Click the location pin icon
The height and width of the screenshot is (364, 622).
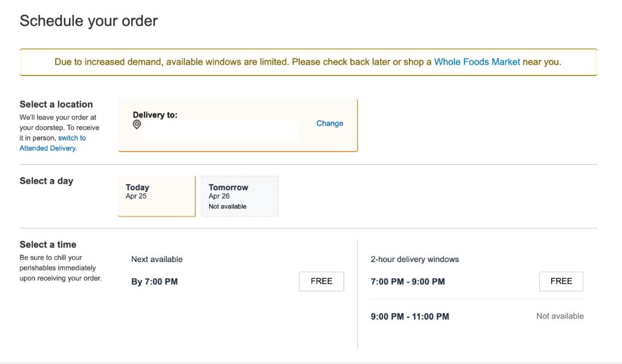pos(136,124)
